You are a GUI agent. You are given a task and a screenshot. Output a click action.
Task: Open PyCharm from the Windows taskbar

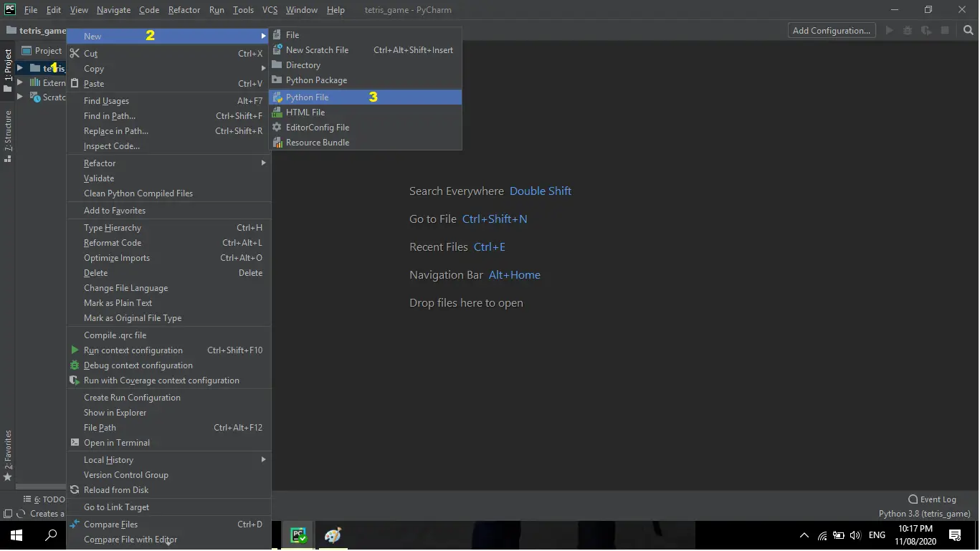299,535
